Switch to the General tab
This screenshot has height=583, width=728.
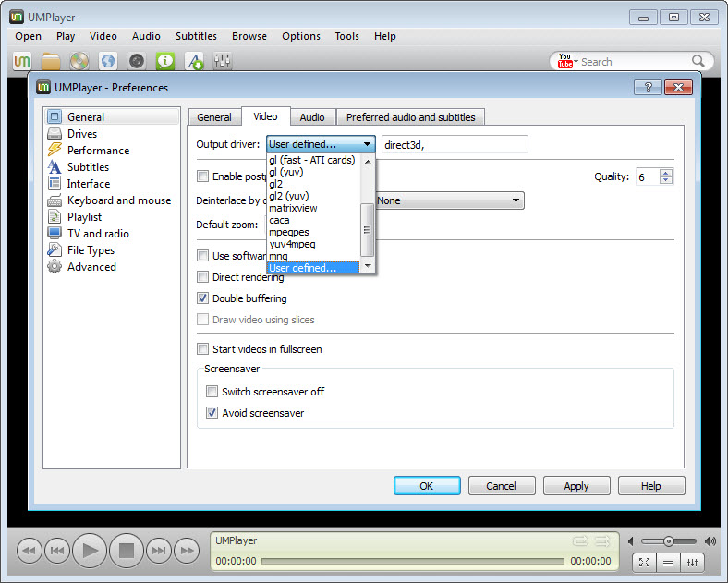pyautogui.click(x=214, y=117)
